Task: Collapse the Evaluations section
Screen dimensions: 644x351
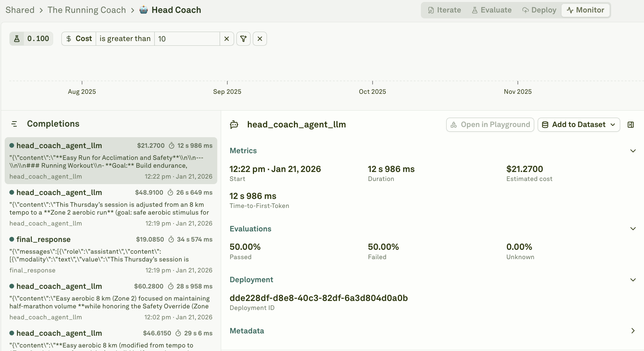Action: point(633,229)
